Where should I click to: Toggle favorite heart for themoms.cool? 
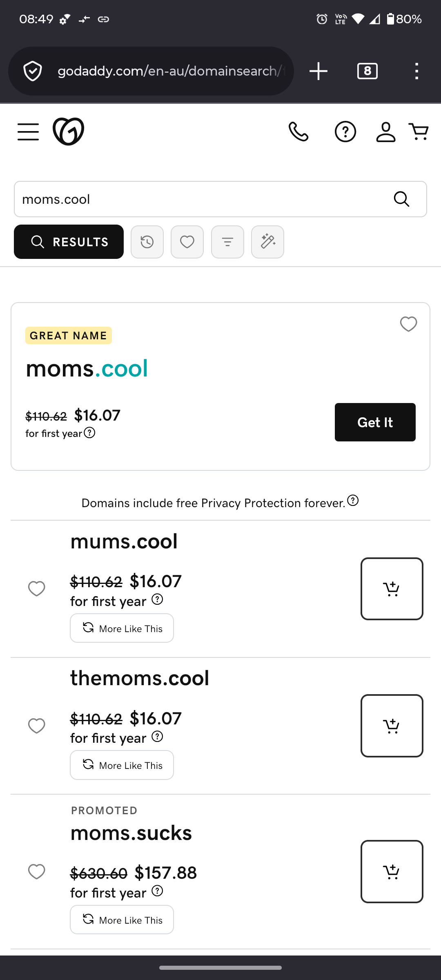(36, 726)
